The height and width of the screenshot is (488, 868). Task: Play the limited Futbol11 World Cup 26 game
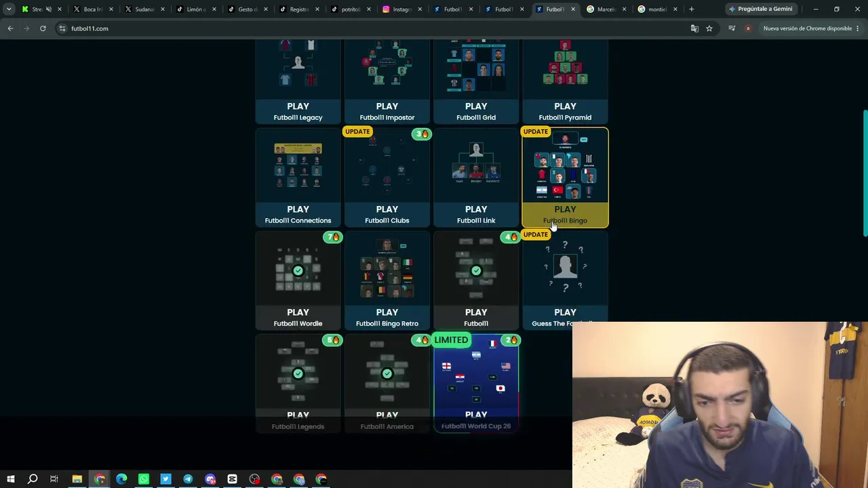coord(476,384)
